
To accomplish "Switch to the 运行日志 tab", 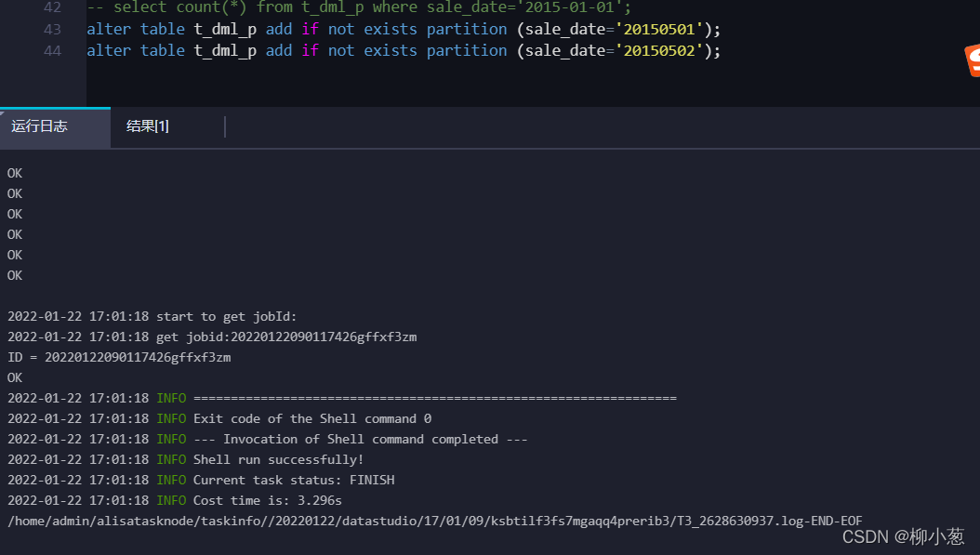I will (39, 126).
